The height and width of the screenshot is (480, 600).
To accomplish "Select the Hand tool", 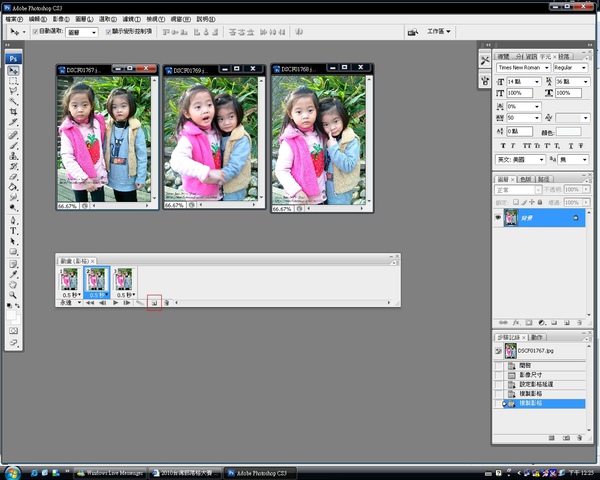I will 13,285.
